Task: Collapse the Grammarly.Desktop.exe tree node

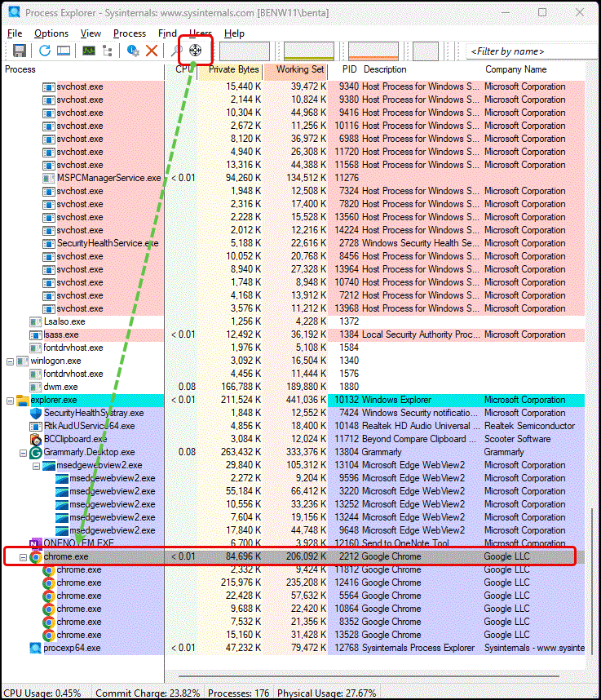Action: (23, 453)
